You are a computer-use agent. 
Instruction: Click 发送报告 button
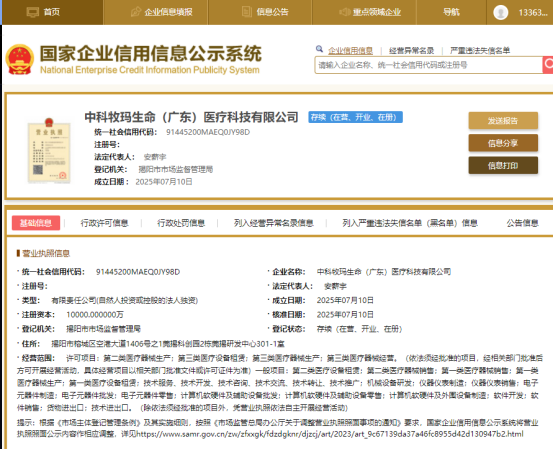point(503,121)
